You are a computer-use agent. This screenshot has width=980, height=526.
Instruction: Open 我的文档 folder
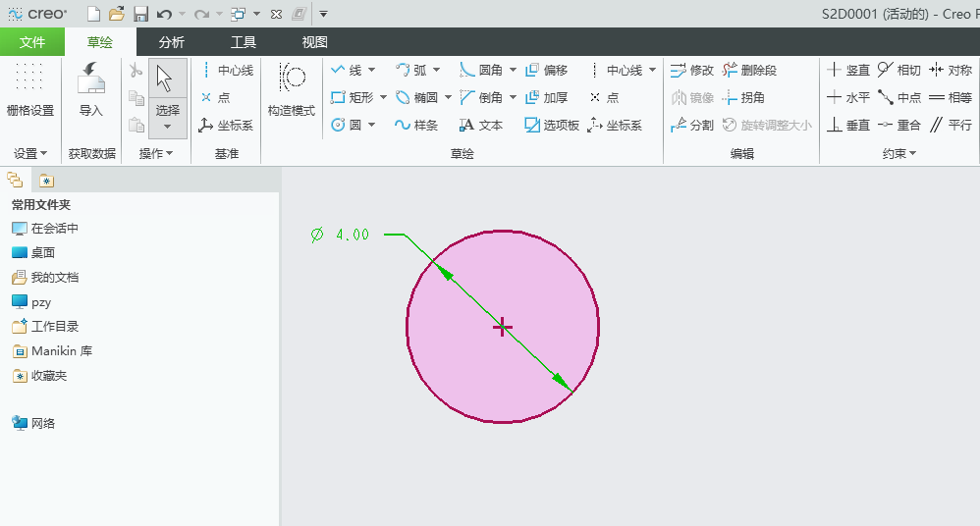45,278
